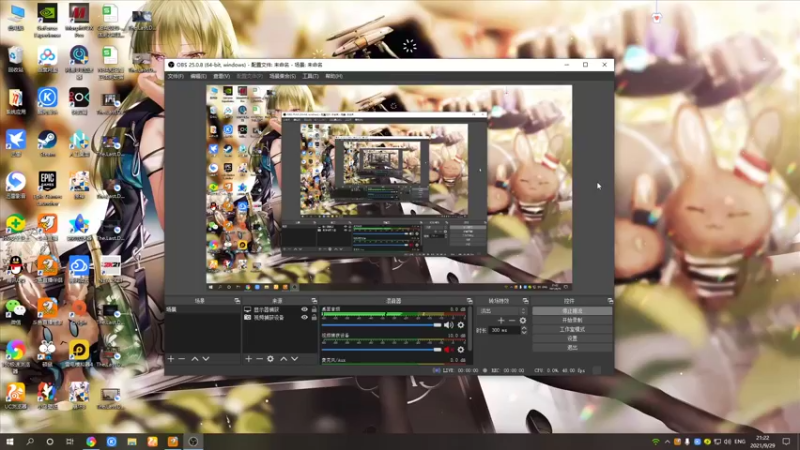Add a new source with the Sources plus button
Image resolution: width=800 pixels, height=450 pixels.
[248, 359]
